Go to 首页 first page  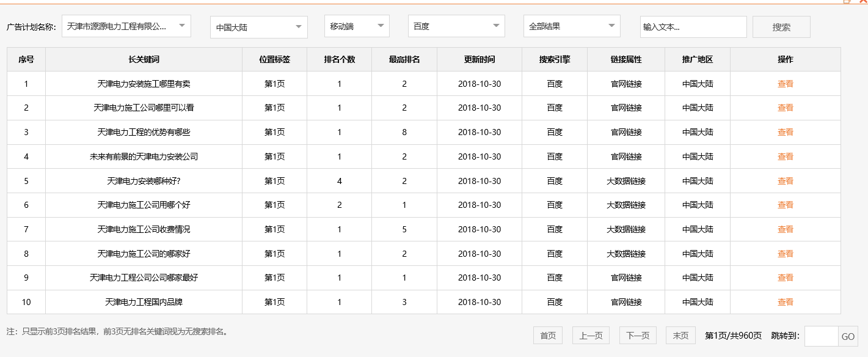(548, 335)
